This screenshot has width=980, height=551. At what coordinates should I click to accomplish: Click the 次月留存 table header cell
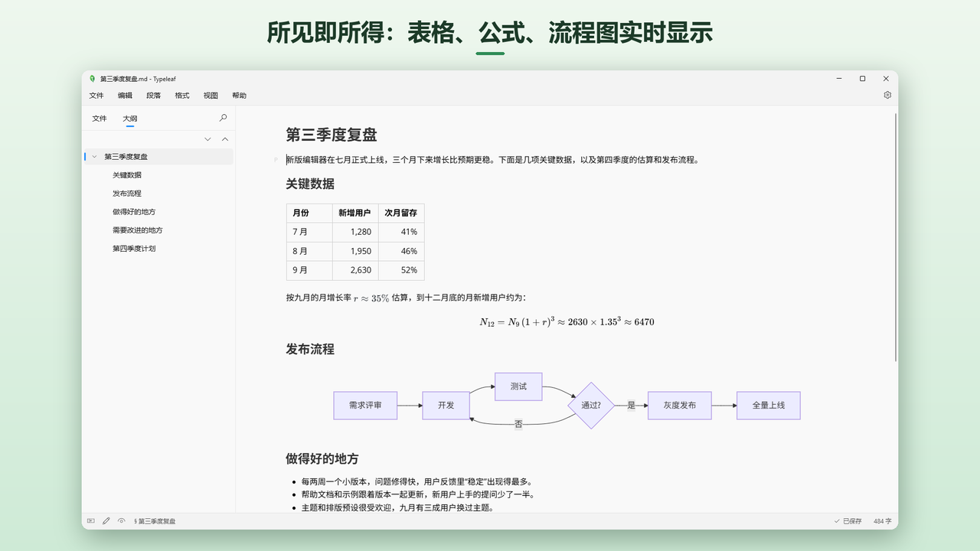coord(401,213)
